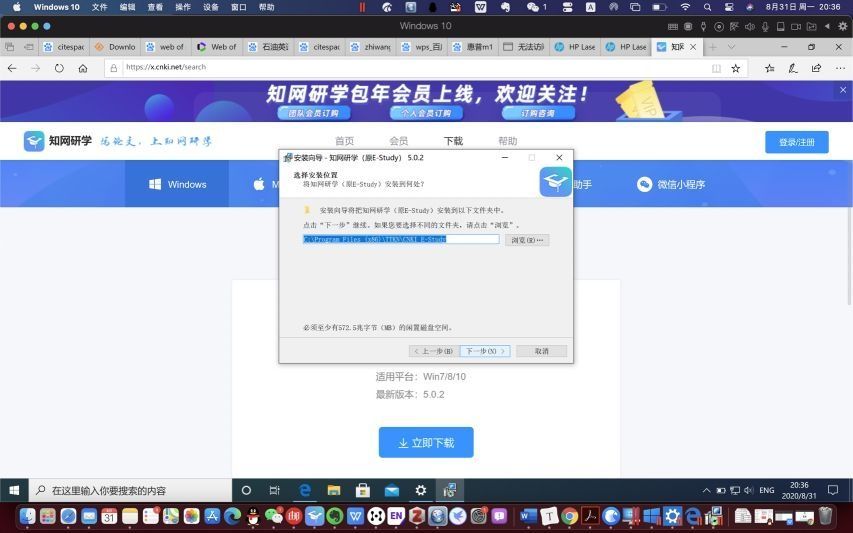Click the page vertical scrollbar
Image resolution: width=853 pixels, height=533 pixels.
click(849, 256)
